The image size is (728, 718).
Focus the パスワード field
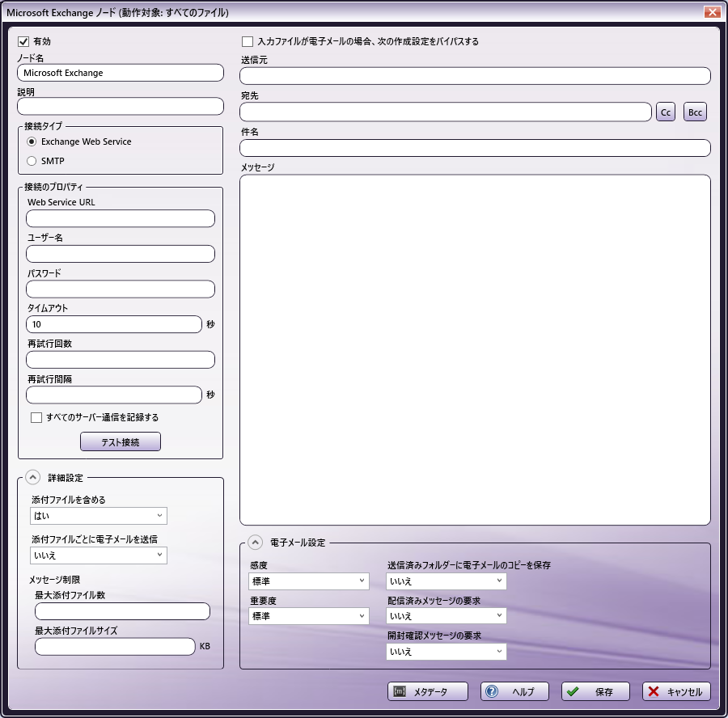pyautogui.click(x=121, y=289)
